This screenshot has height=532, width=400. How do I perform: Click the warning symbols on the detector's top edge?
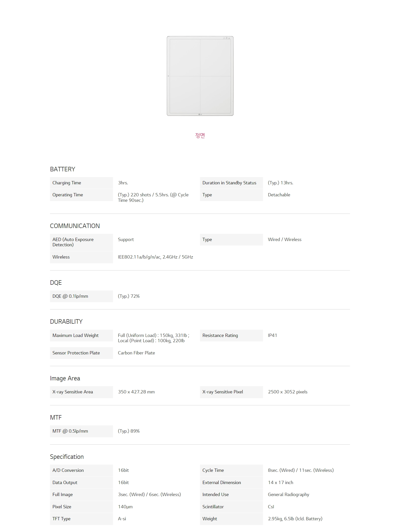226,38
